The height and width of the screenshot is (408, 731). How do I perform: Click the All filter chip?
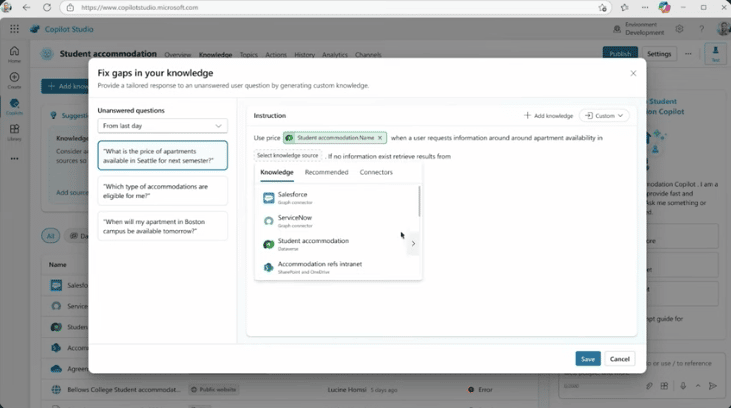point(50,236)
